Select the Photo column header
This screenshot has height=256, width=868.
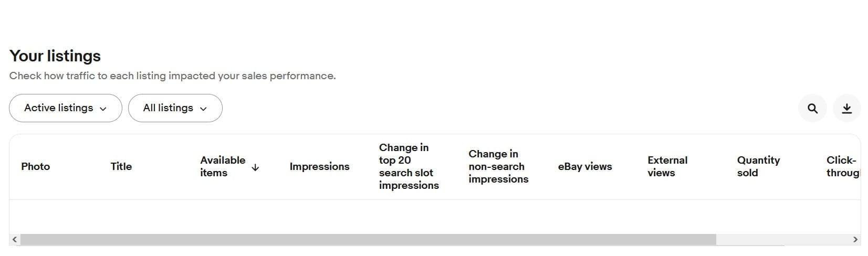[x=35, y=166]
